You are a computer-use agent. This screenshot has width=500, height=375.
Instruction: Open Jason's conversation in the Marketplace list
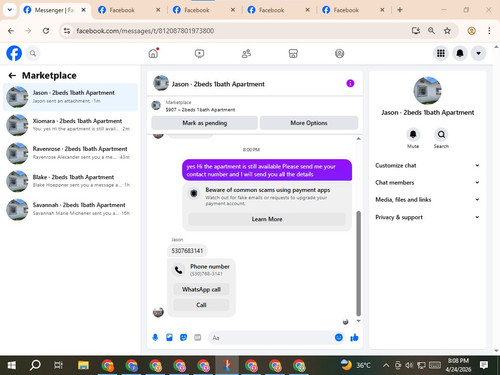coord(70,97)
